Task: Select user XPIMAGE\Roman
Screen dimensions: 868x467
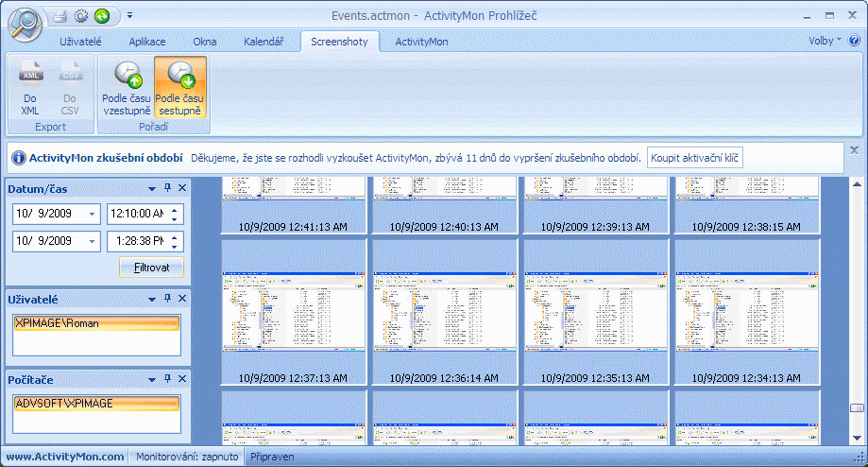Action: click(96, 323)
